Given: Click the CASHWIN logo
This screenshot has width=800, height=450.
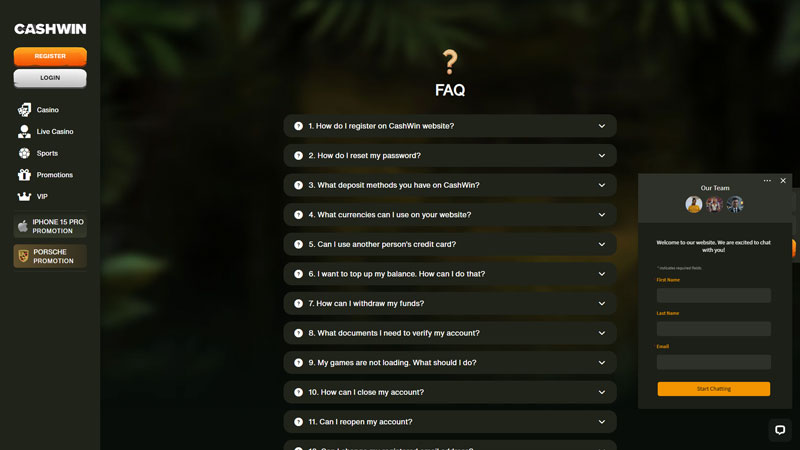Looking at the screenshot, I should [x=50, y=29].
